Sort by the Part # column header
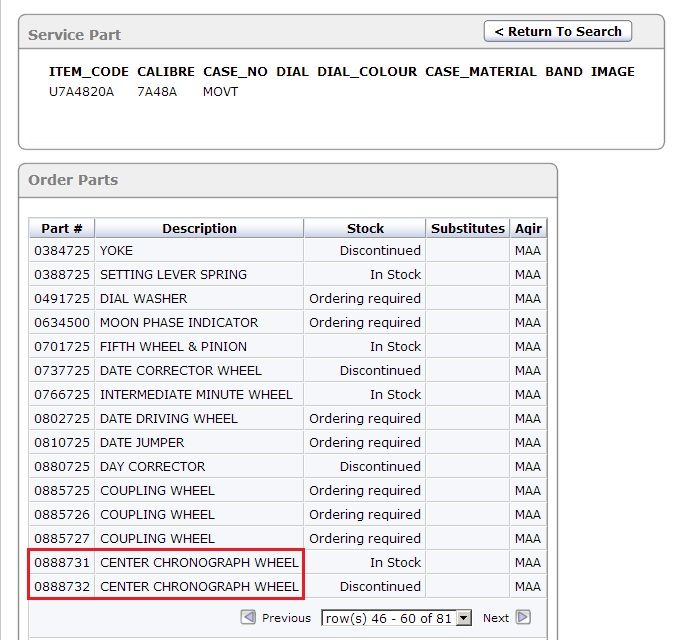 (x=61, y=228)
